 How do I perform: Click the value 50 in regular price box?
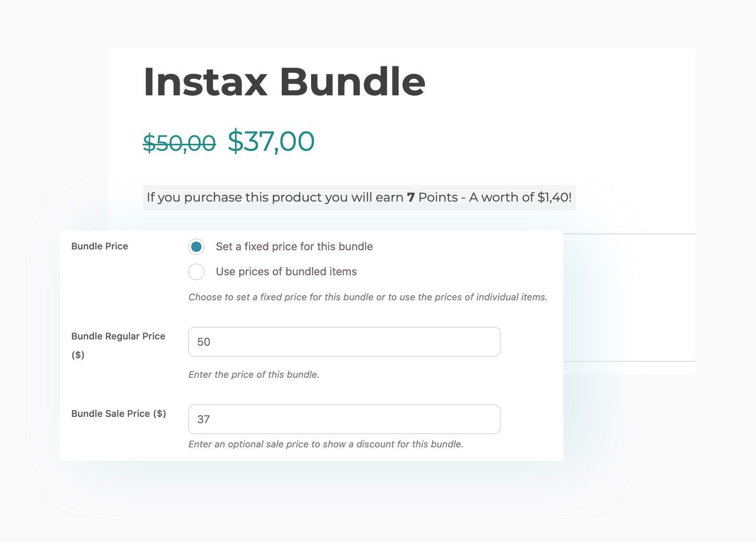coord(204,342)
